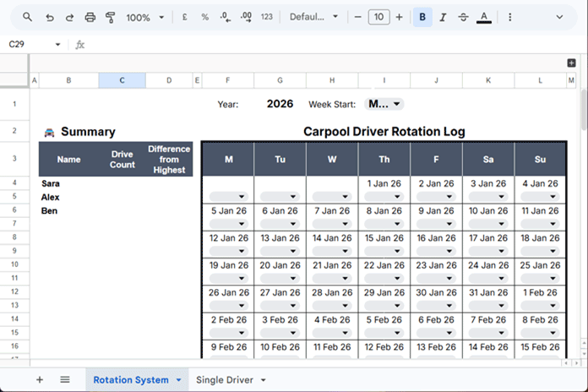Toggle bold formatting

click(x=422, y=17)
